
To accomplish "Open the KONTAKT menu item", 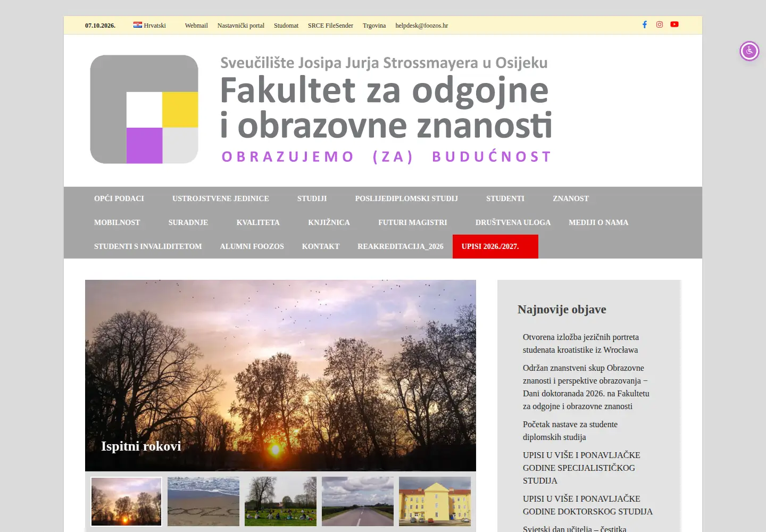I will [x=321, y=246].
